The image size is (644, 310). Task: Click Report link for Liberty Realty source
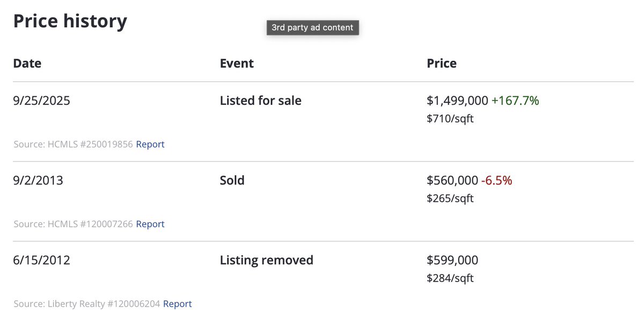(177, 304)
